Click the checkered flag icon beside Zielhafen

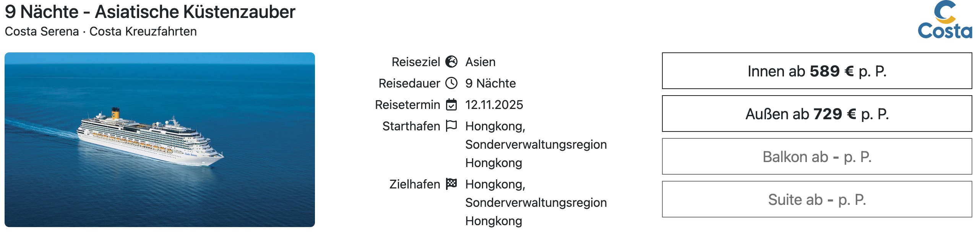[451, 184]
